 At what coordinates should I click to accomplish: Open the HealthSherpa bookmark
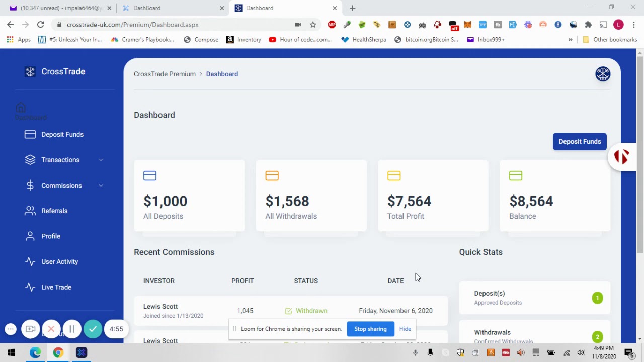[364, 39]
